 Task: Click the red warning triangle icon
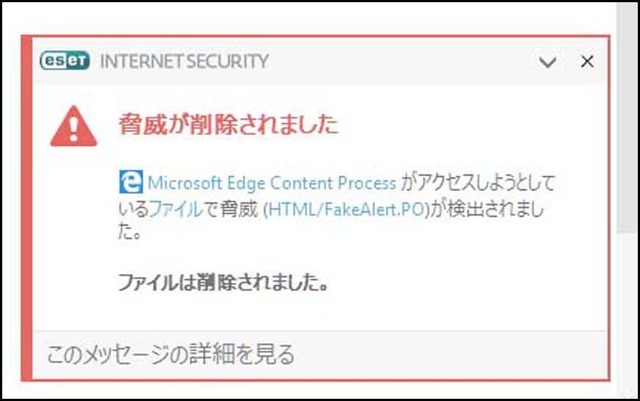click(73, 126)
